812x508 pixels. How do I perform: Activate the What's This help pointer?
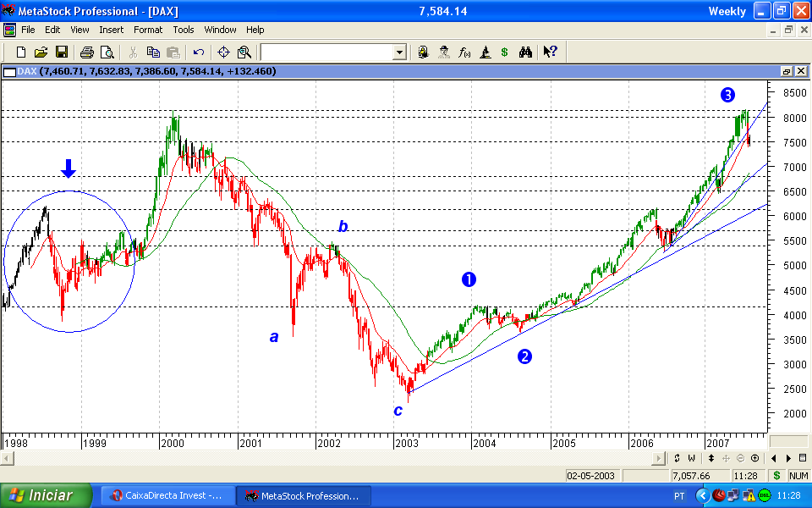pos(550,52)
